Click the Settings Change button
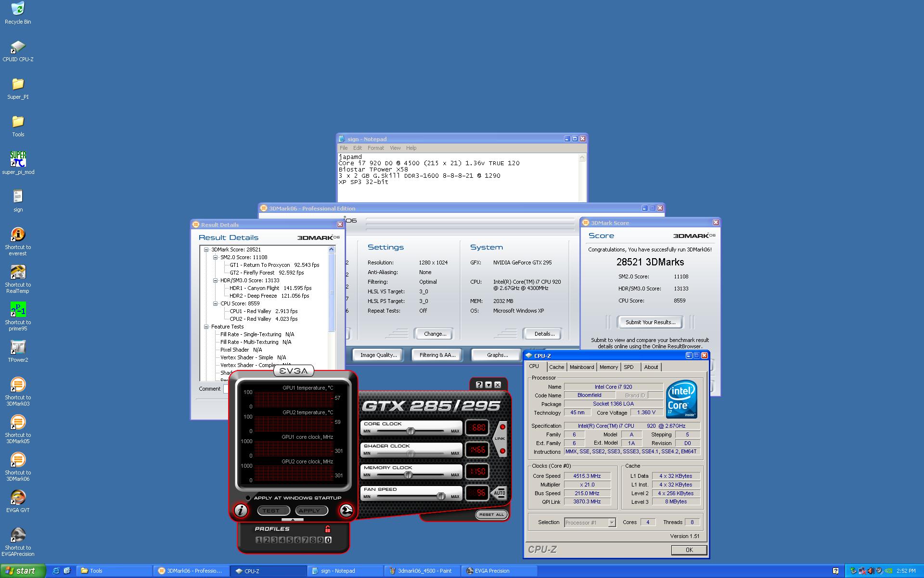Screen dimensions: 924x578 pyautogui.click(x=435, y=334)
